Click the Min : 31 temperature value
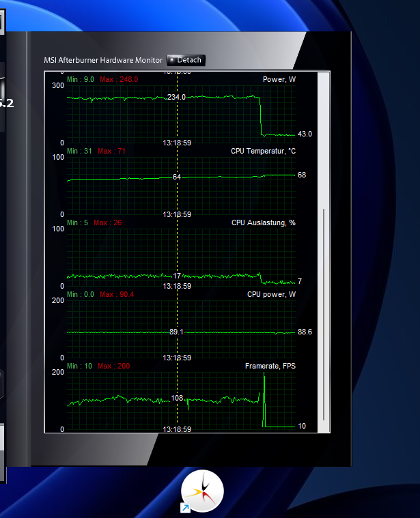The image size is (420, 518). pos(79,151)
